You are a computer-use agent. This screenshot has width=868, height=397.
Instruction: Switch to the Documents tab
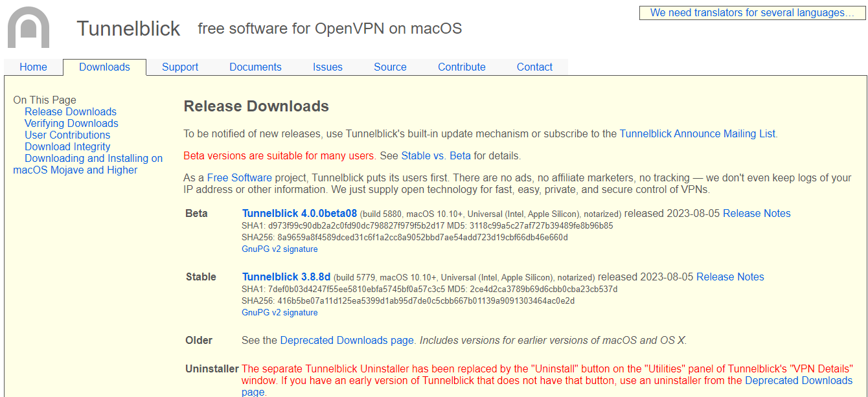255,67
